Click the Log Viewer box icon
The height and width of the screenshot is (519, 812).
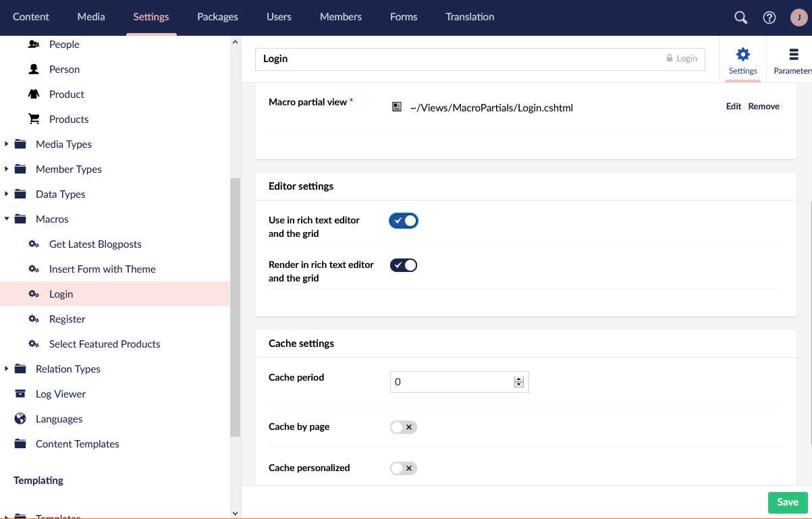[20, 394]
